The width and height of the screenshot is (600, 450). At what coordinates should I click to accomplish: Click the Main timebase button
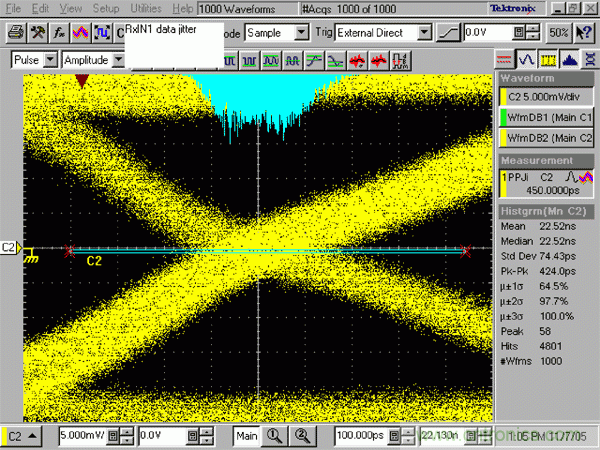tap(246, 436)
